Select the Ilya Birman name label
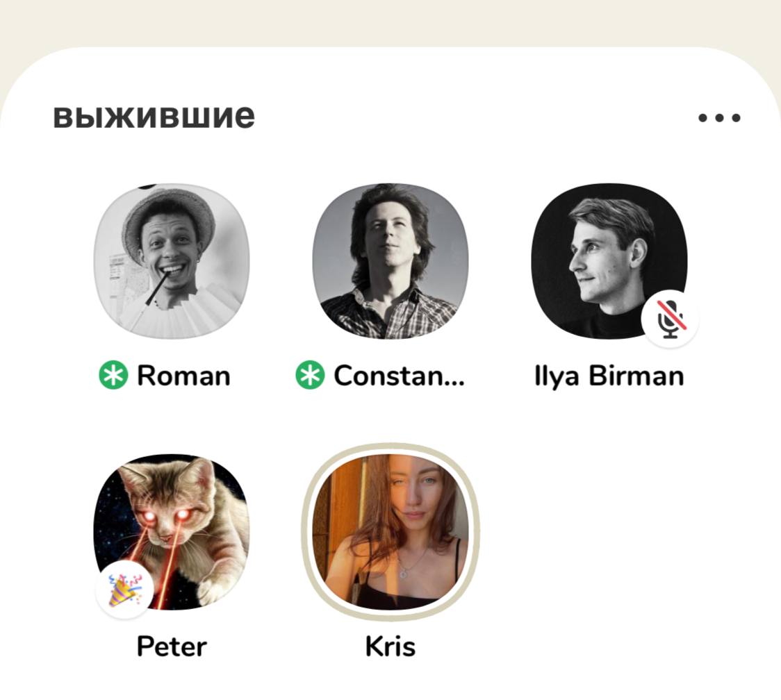Screen dimensions: 781x700 (x=609, y=376)
